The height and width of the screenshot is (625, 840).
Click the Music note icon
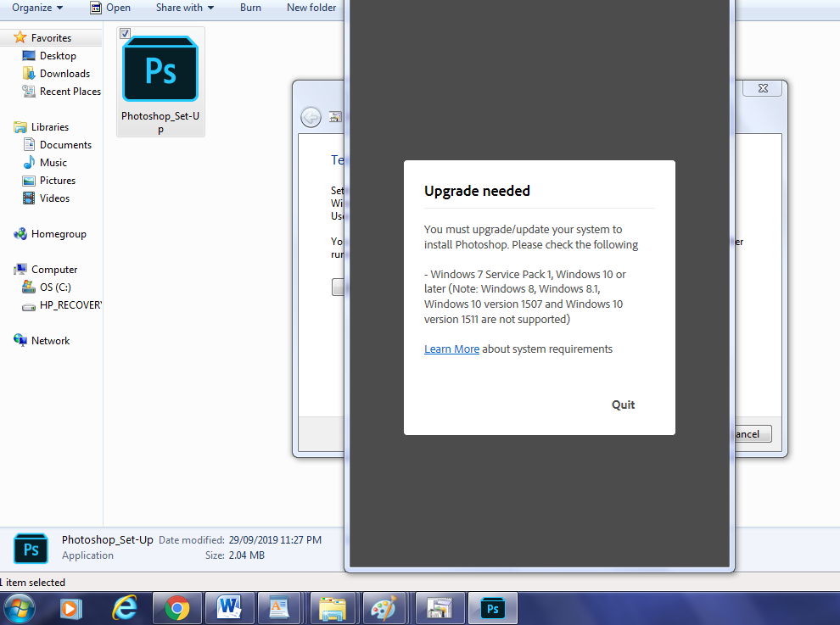click(x=29, y=162)
